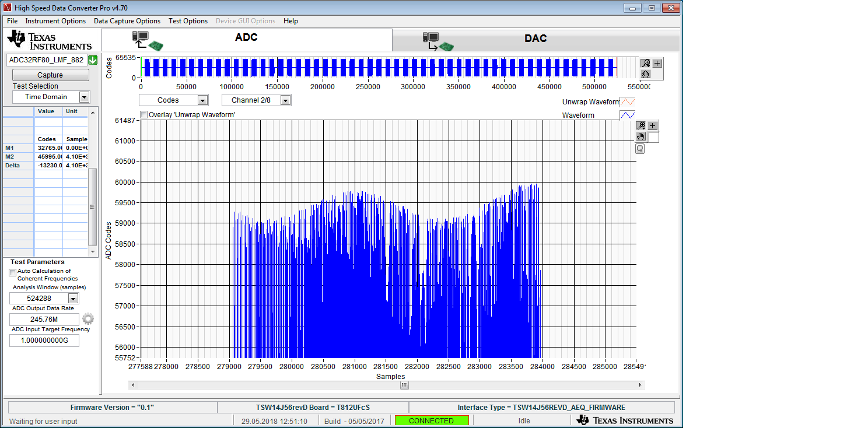The image size is (868, 428).
Task: Switch to the ADC tab
Action: [x=247, y=40]
